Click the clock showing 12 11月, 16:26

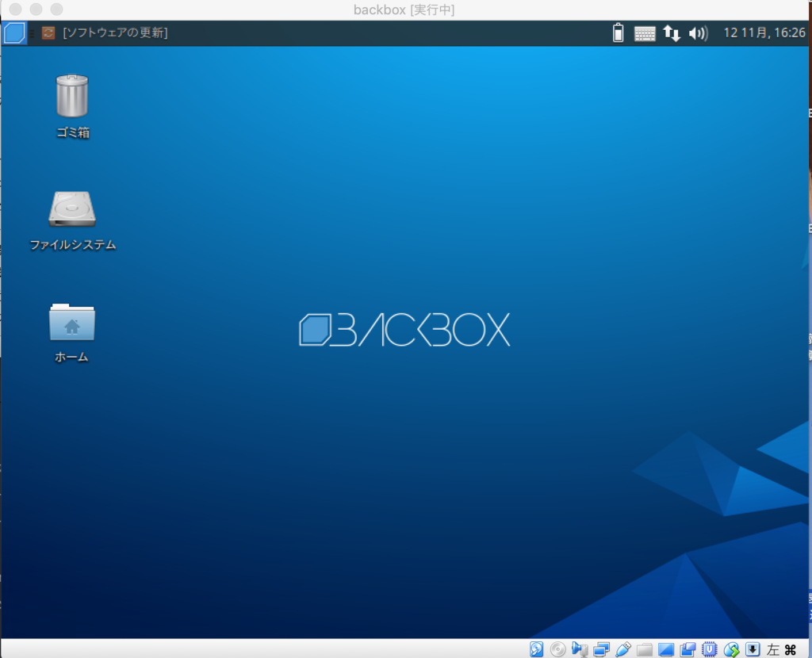click(x=764, y=33)
